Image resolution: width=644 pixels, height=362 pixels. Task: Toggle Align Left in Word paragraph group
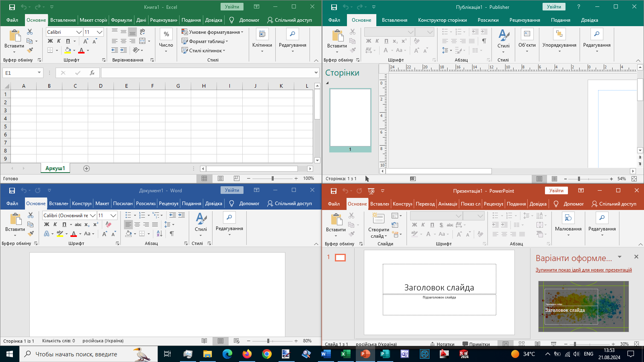[x=128, y=224]
